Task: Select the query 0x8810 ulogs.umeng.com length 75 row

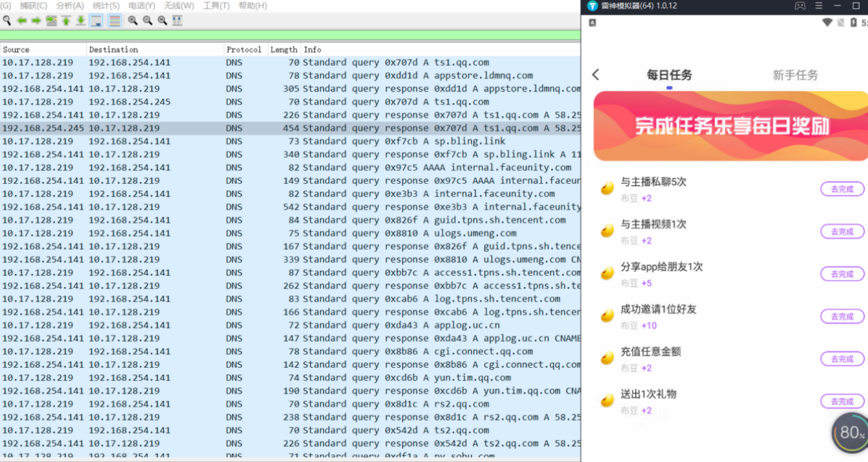Action: click(290, 233)
